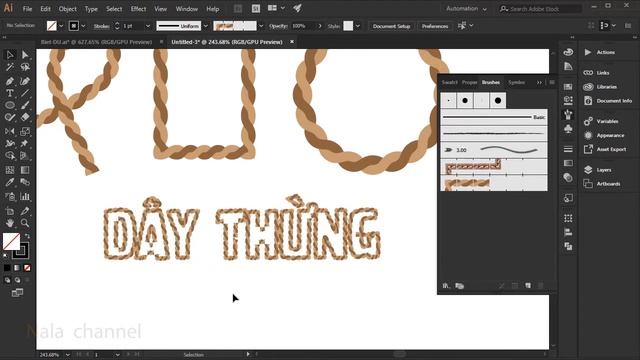Open Brush Libraries menu in Brushes panel
Image resolution: width=640 pixels, height=360 pixels.
446,286
